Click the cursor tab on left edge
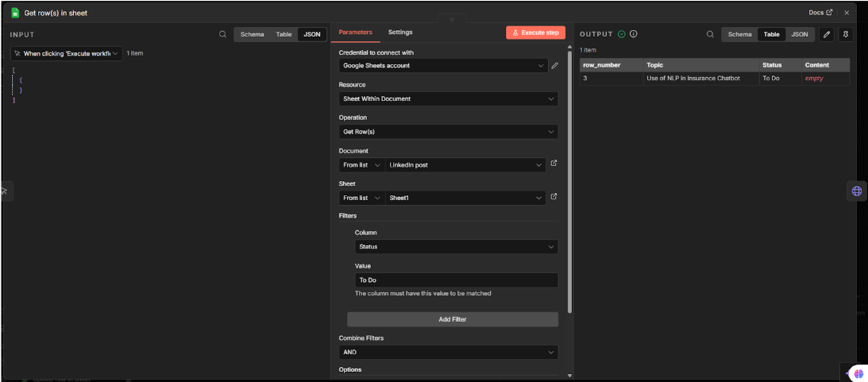Screen dimensions: 868x382 point(5,191)
